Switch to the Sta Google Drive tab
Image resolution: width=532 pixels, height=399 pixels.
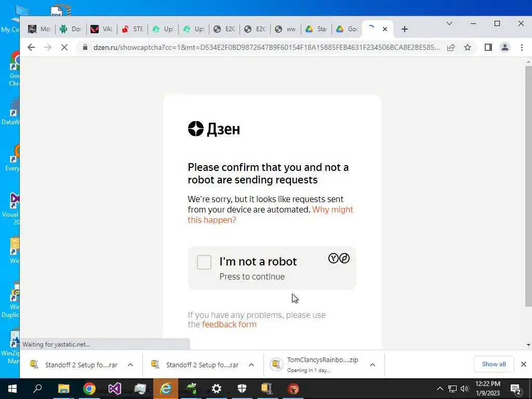316,29
